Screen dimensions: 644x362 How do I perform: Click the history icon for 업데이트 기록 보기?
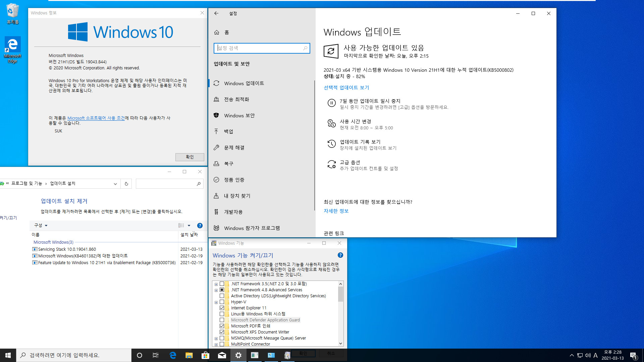(x=331, y=144)
